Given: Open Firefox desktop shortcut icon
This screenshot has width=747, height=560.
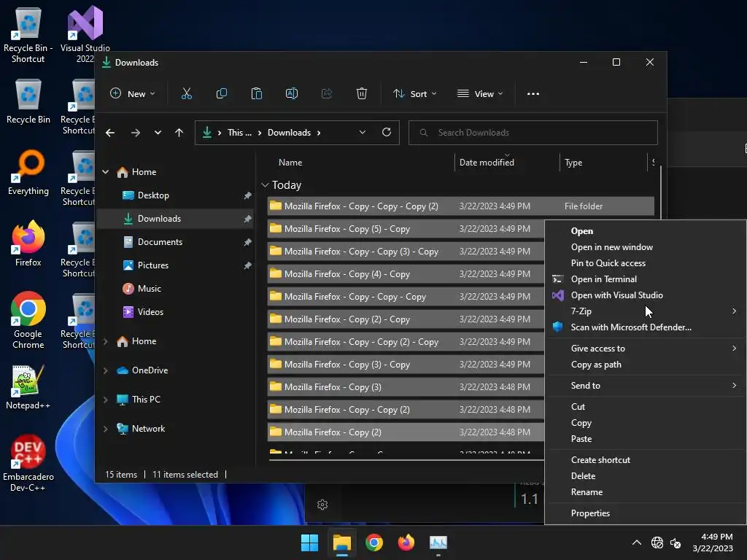Looking at the screenshot, I should tap(28, 244).
